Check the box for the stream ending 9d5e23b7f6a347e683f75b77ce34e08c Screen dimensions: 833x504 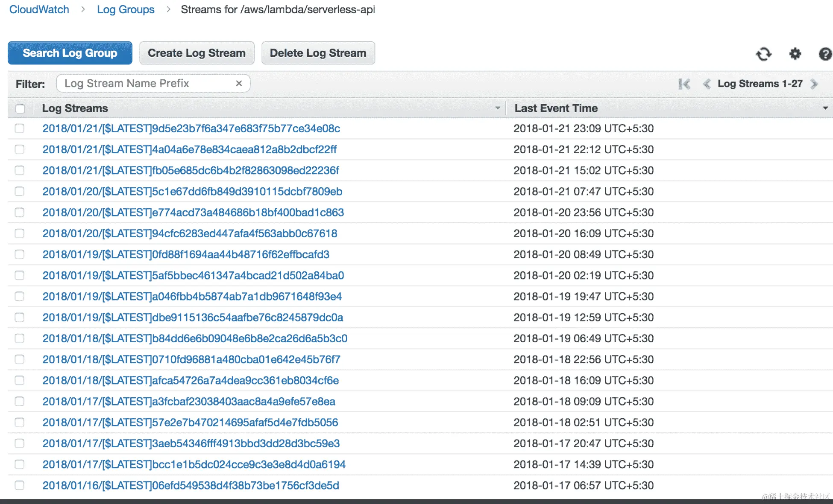coord(20,128)
